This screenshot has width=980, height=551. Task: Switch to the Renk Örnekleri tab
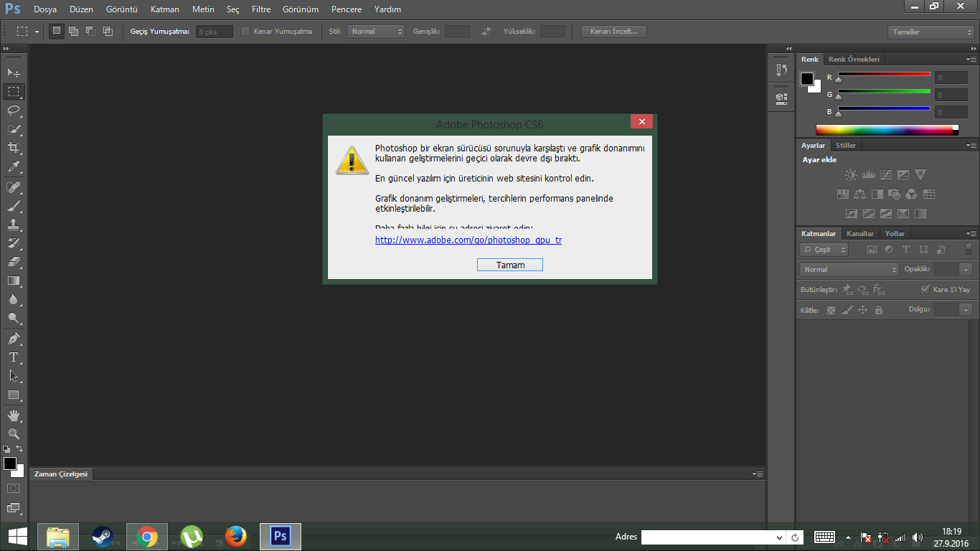pyautogui.click(x=854, y=60)
